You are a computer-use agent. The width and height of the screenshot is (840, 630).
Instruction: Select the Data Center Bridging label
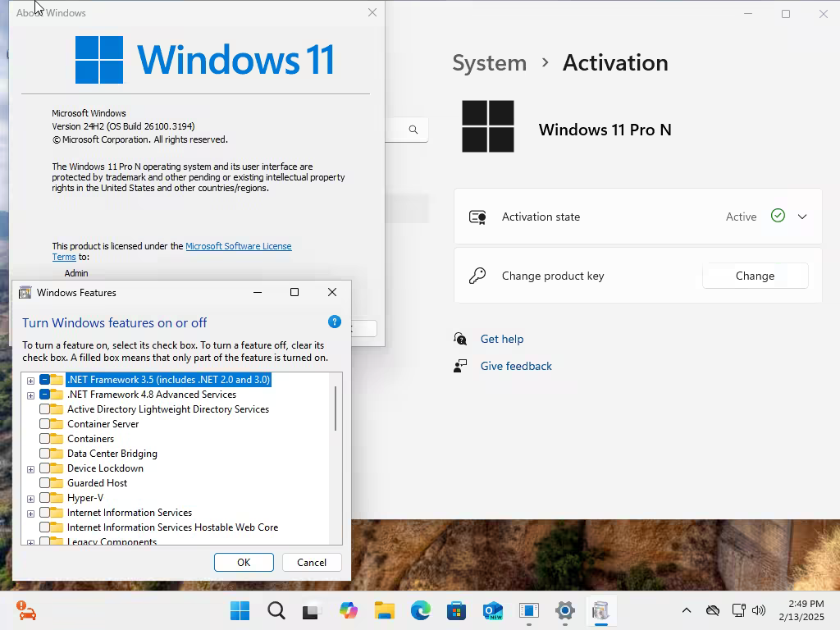click(112, 453)
